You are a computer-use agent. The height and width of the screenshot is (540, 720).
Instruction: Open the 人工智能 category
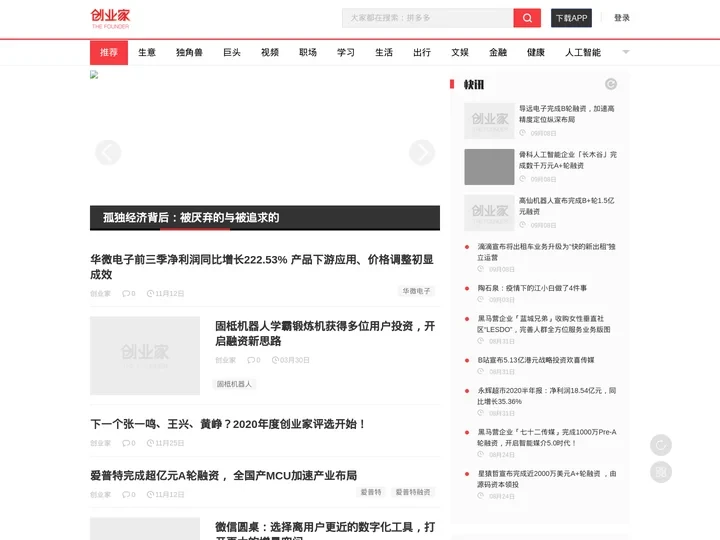583,52
